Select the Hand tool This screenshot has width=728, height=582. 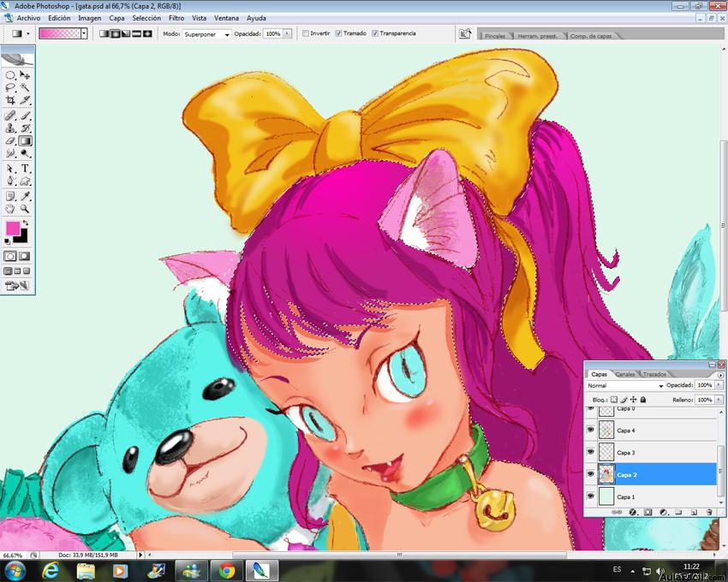10,209
